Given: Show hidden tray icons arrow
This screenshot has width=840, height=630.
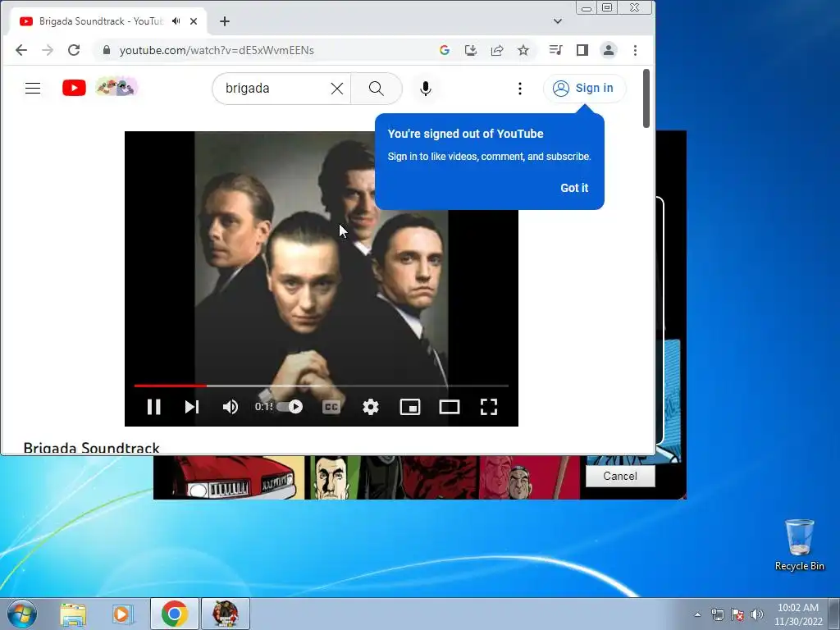Looking at the screenshot, I should tap(697, 614).
